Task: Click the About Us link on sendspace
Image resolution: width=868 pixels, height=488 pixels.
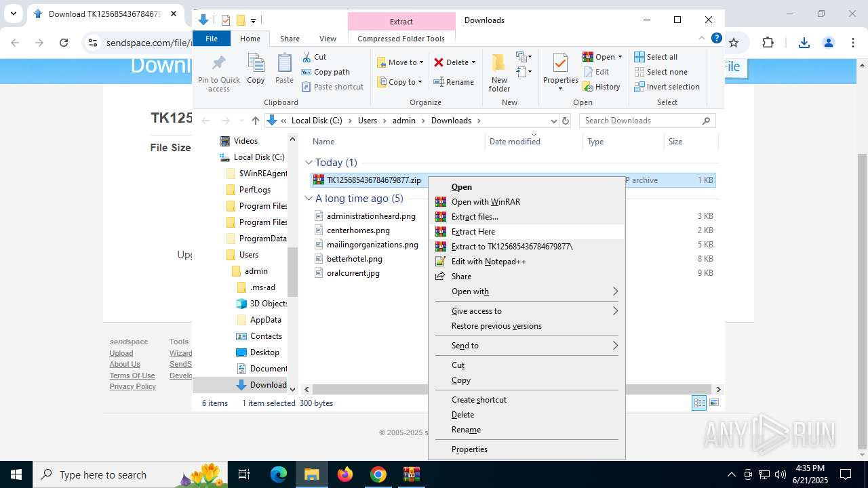Action: pos(125,364)
